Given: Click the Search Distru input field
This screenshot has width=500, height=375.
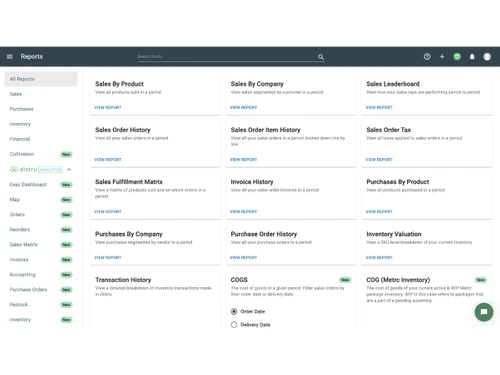Looking at the screenshot, I should pyautogui.click(x=227, y=57).
